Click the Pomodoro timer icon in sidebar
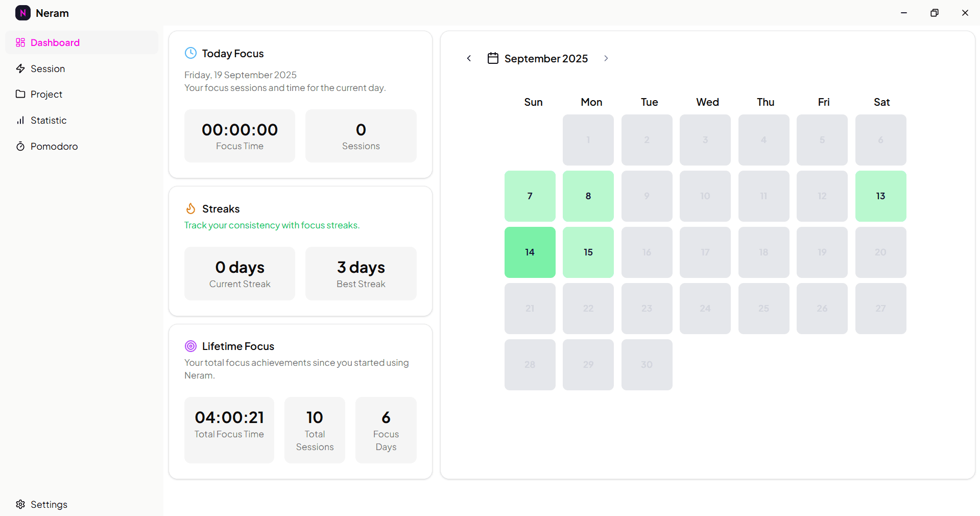The image size is (980, 516). [20, 147]
